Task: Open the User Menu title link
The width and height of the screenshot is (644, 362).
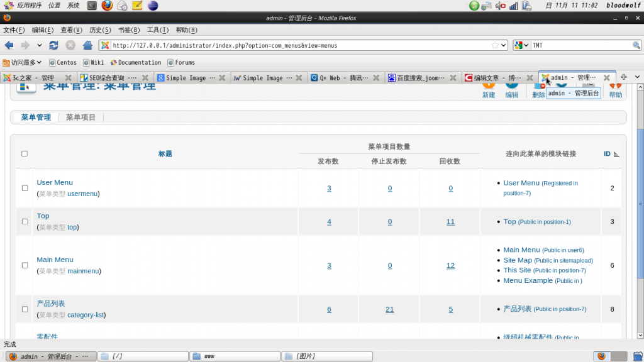Action: 55,182
